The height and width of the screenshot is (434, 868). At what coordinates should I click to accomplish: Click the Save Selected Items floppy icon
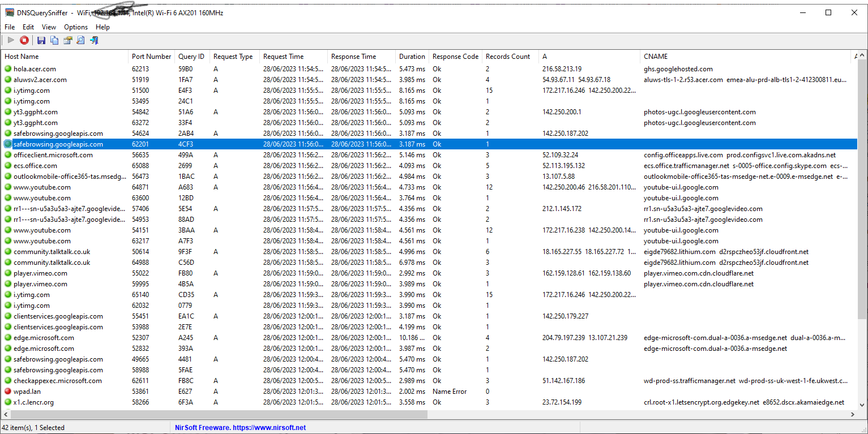(x=41, y=40)
